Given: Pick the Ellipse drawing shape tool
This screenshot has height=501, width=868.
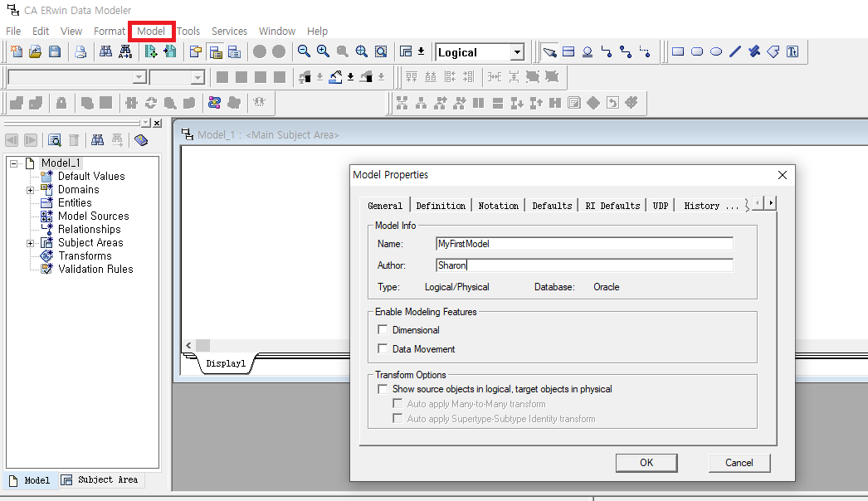Looking at the screenshot, I should pyautogui.click(x=716, y=52).
